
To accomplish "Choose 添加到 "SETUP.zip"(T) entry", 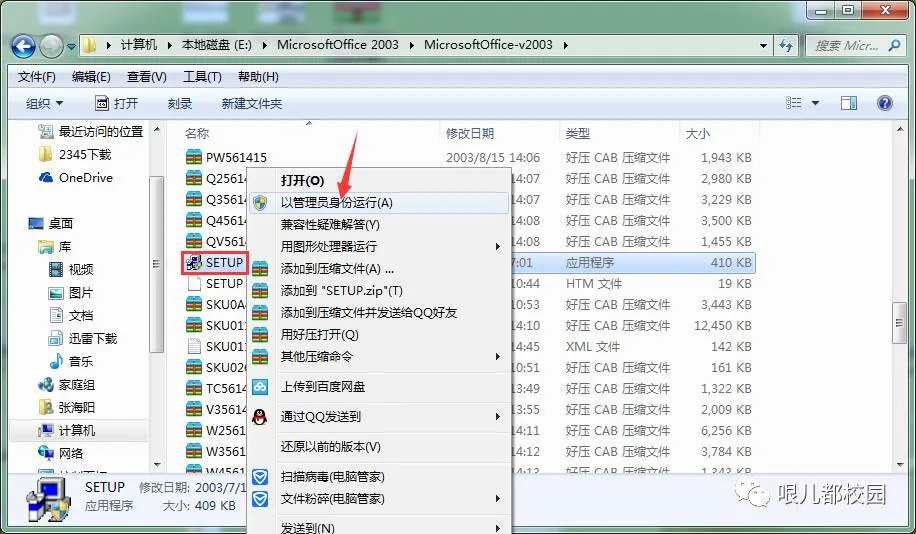I will pyautogui.click(x=378, y=291).
